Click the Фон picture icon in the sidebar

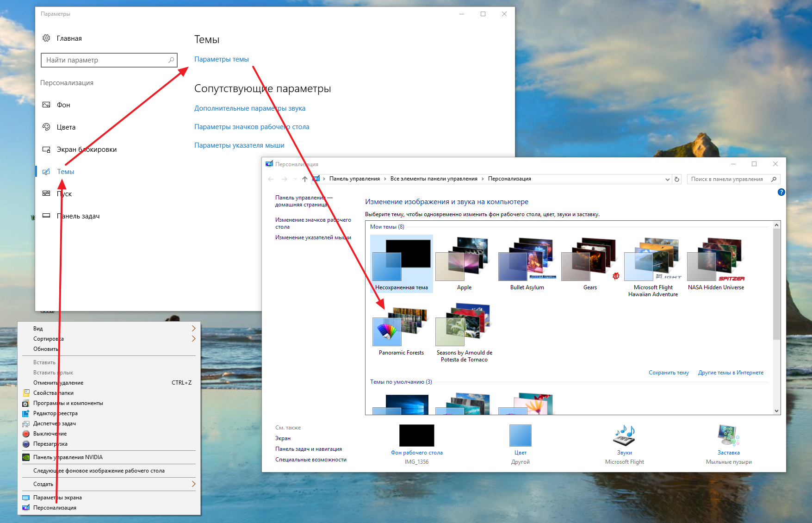click(46, 105)
